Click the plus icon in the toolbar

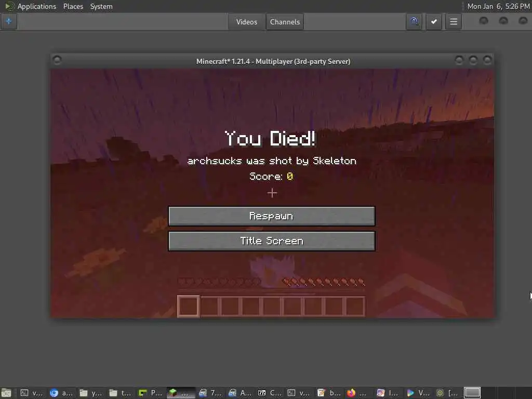(9, 21)
